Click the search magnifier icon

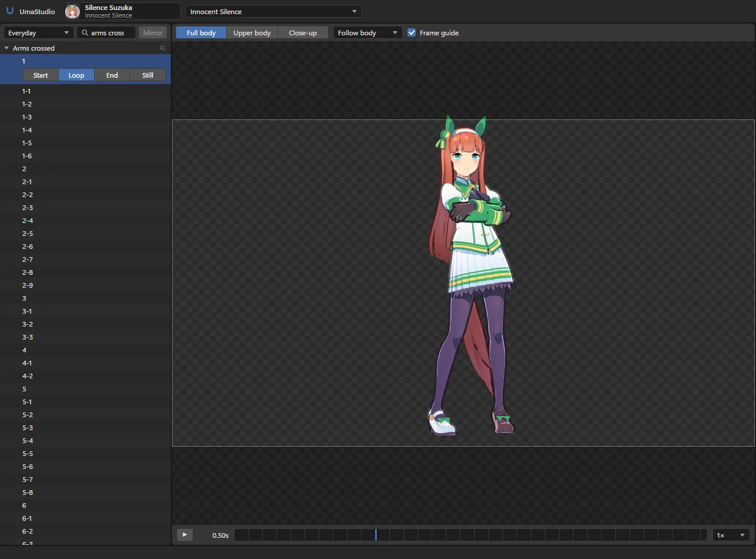pyautogui.click(x=85, y=33)
